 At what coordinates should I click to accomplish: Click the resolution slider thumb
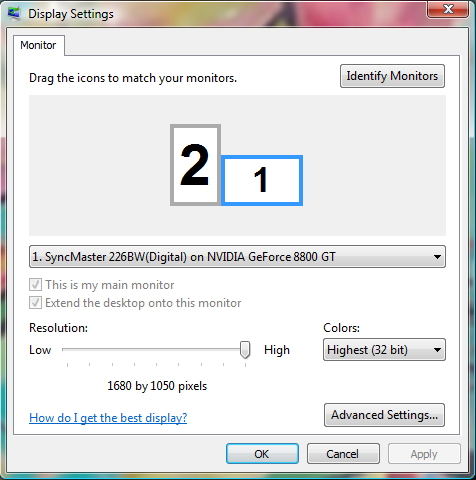(245, 350)
